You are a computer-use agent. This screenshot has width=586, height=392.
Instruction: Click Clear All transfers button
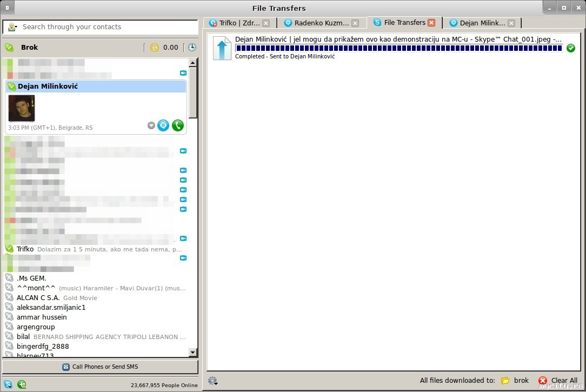[x=557, y=381]
